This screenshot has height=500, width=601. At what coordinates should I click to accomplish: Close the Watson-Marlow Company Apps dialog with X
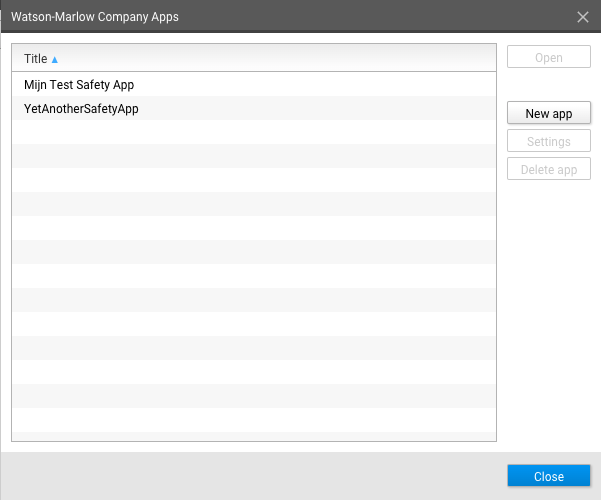(x=583, y=17)
